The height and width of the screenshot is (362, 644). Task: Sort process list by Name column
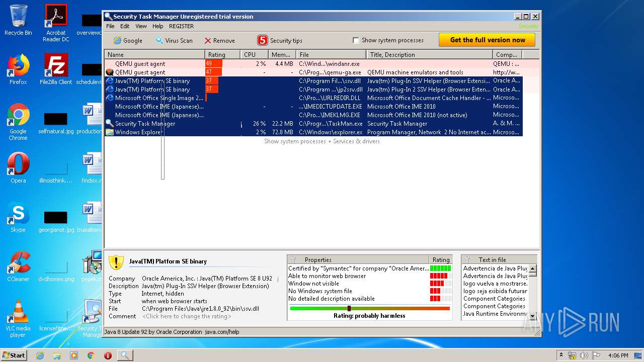(155, 54)
